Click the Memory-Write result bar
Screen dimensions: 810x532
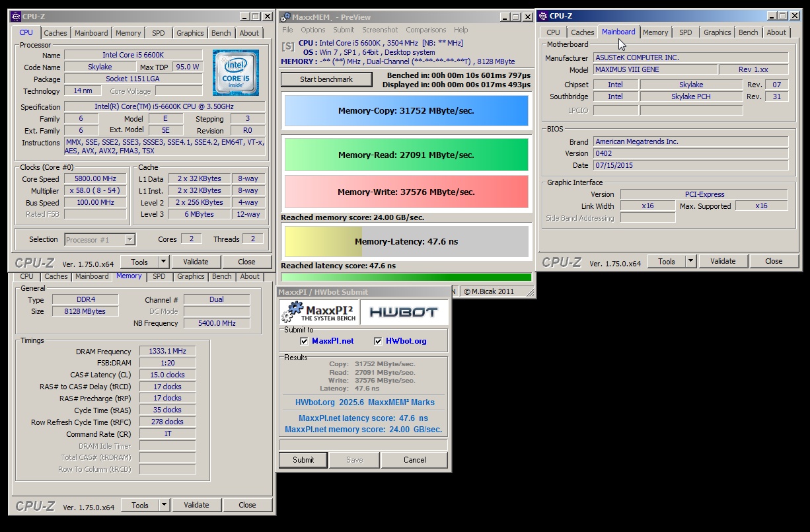(x=406, y=192)
